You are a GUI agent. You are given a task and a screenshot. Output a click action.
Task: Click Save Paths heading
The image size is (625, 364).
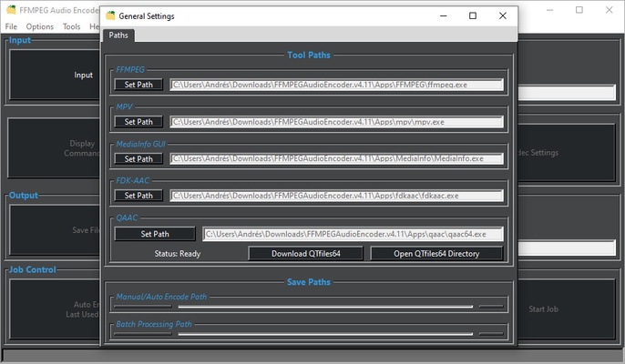[309, 282]
